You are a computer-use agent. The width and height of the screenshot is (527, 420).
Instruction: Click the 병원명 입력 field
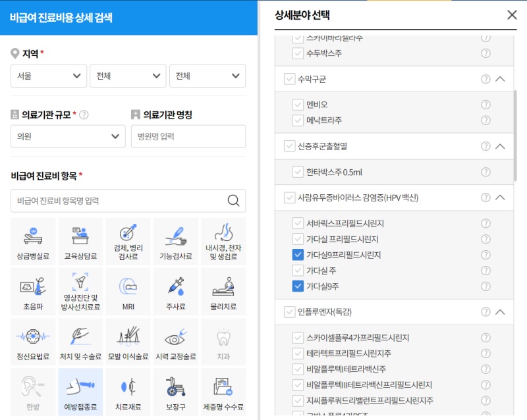(188, 136)
